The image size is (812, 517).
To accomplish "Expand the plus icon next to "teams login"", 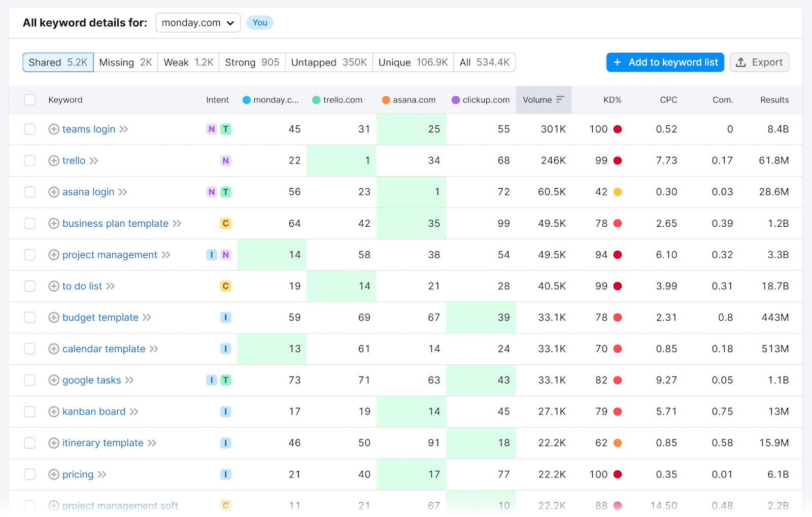I will (53, 129).
